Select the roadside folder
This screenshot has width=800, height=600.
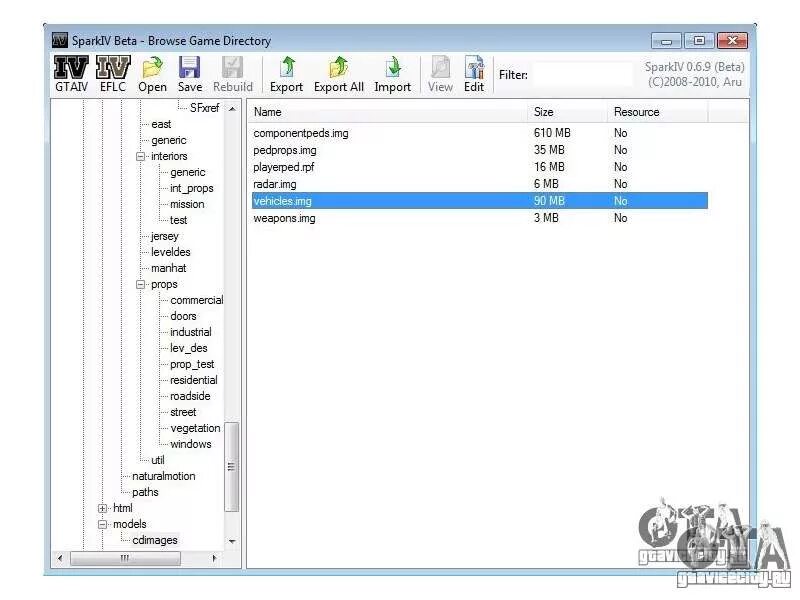coord(190,396)
